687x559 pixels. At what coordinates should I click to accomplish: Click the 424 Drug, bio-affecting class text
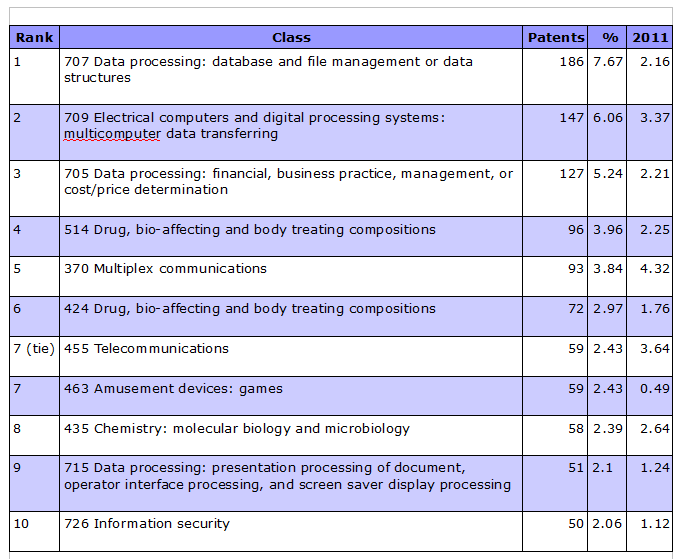pos(250,308)
